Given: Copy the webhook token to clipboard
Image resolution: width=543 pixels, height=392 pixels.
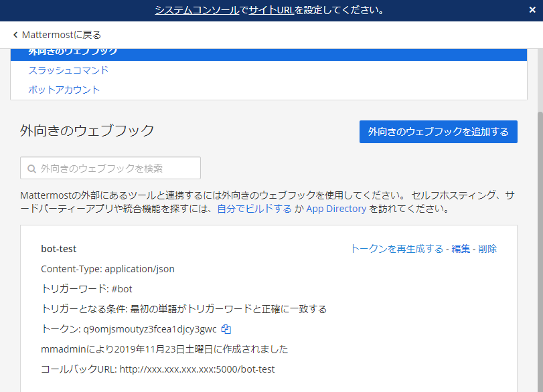Looking at the screenshot, I should coord(225,328).
